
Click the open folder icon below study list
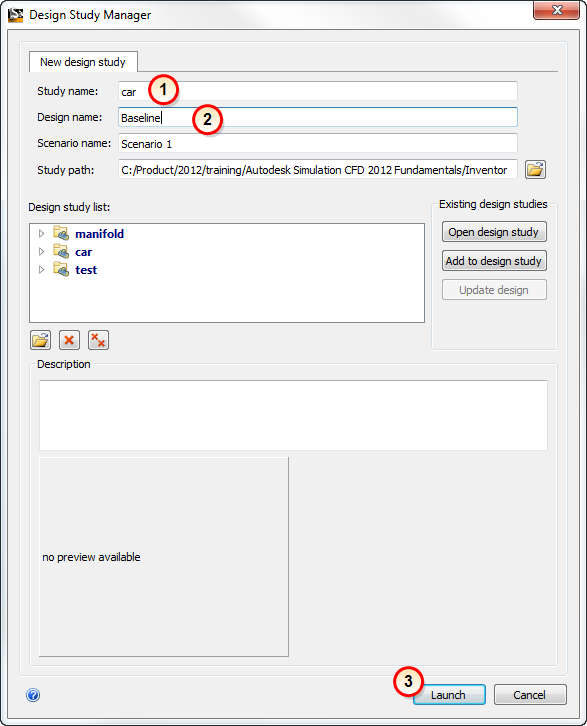(40, 340)
